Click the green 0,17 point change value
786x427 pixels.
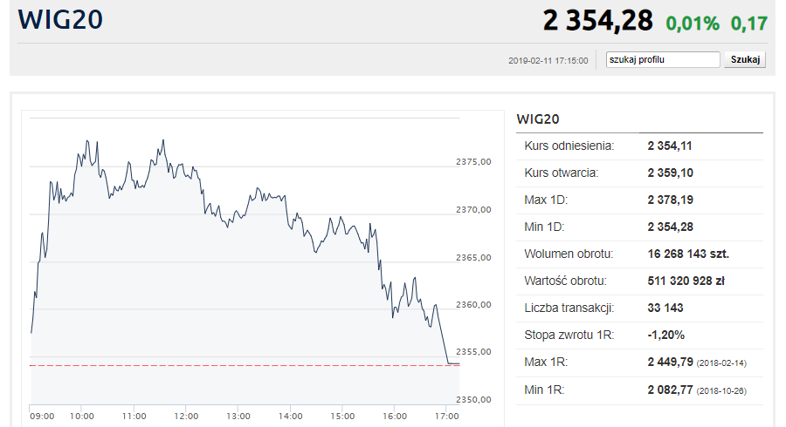click(749, 22)
